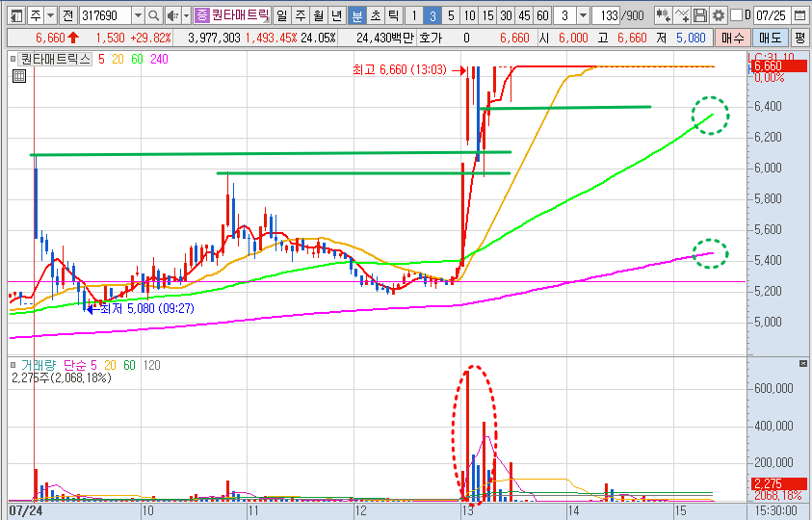This screenshot has width=812, height=520.
Task: Click the 단순 volume average label
Action: click(x=75, y=366)
